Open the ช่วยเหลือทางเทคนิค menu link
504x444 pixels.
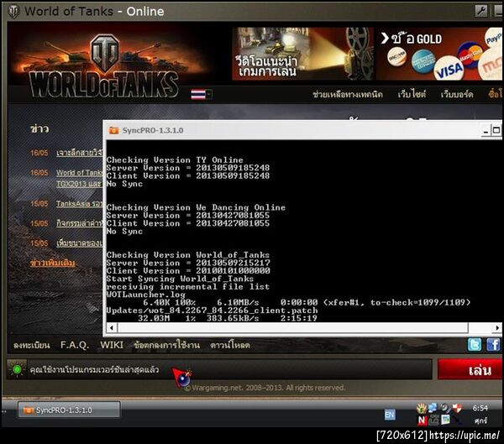[x=348, y=95]
